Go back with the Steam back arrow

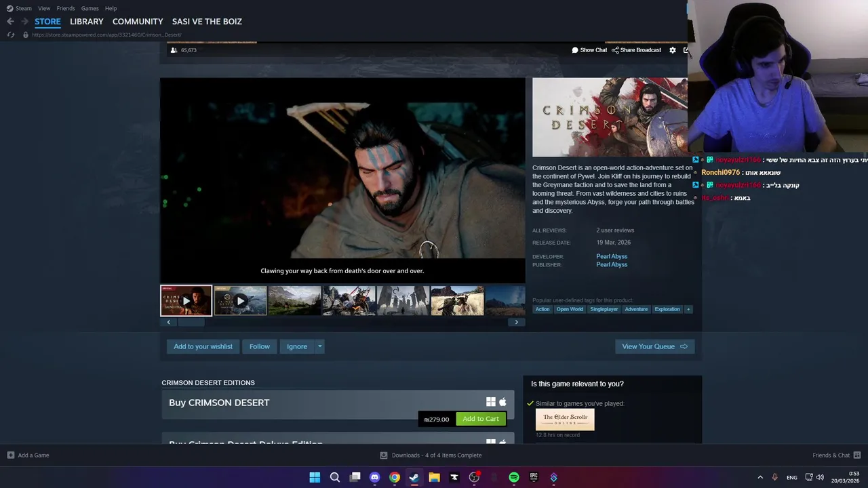(10, 21)
